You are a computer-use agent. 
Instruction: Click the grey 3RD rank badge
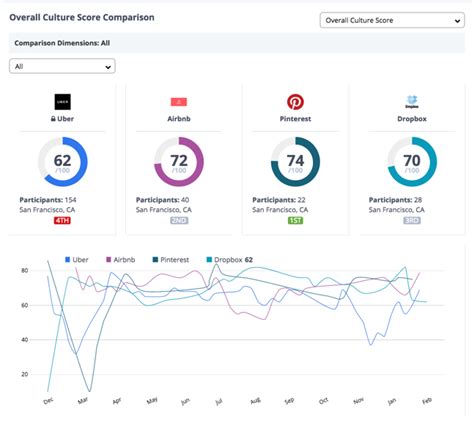click(x=412, y=220)
